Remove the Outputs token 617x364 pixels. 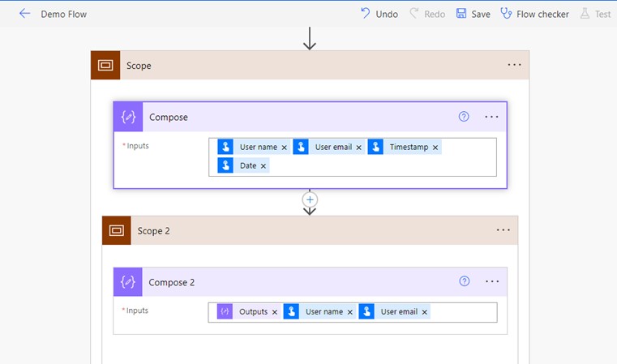click(x=275, y=312)
